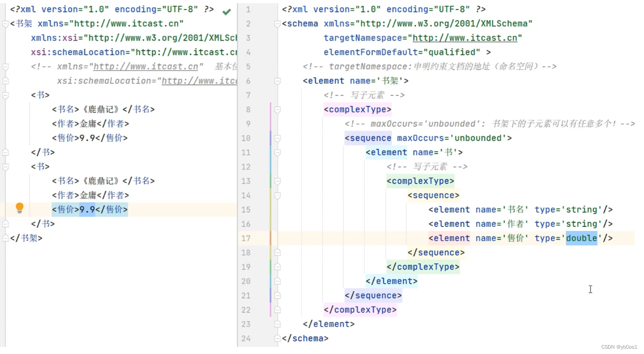Collapse the first <书> element fold
Viewport: 644px width, 354px height.
pyautogui.click(x=5, y=95)
